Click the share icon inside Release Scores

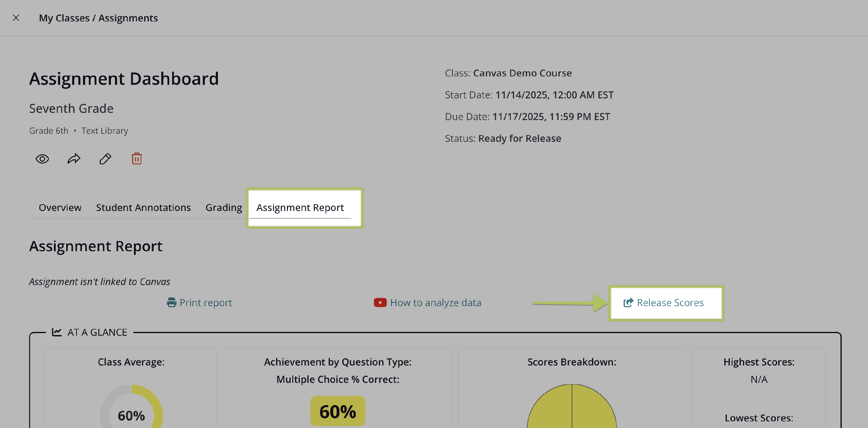click(x=628, y=302)
